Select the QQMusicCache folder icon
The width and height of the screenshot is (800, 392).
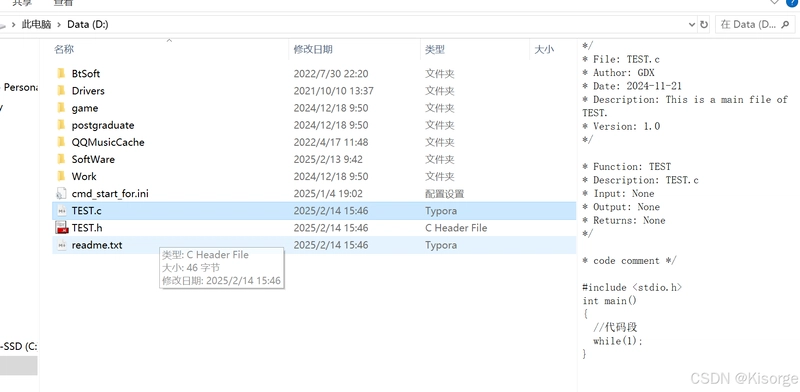coord(61,142)
